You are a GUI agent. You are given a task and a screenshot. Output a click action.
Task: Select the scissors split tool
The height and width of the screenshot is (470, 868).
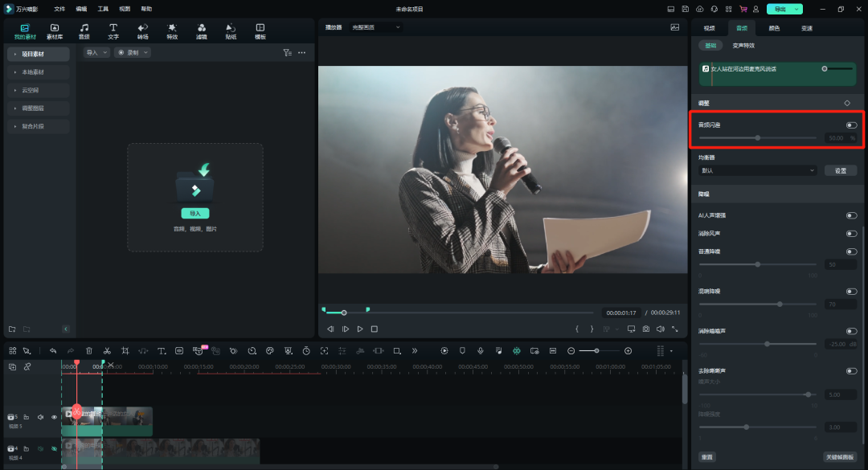[x=108, y=351]
